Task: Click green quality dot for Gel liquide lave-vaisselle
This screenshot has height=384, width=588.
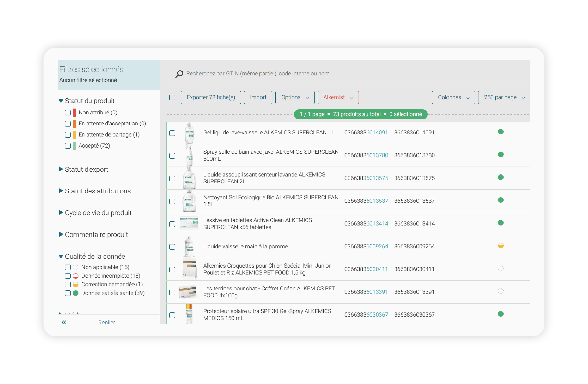Action: (x=501, y=132)
